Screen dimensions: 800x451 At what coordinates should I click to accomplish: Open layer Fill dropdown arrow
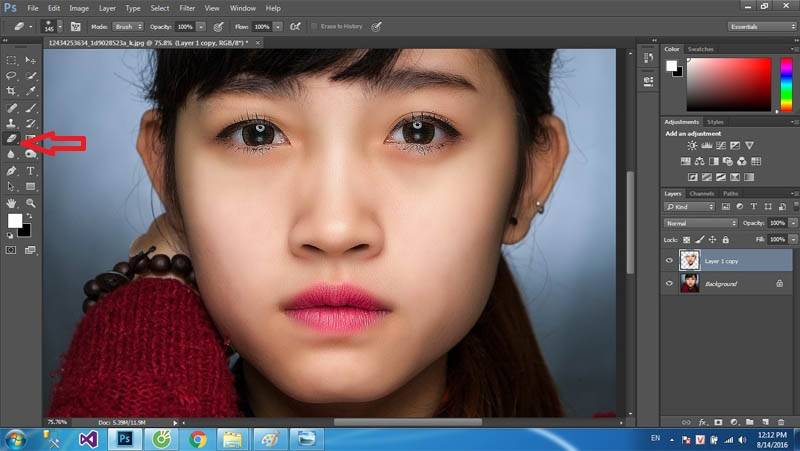(x=792, y=239)
